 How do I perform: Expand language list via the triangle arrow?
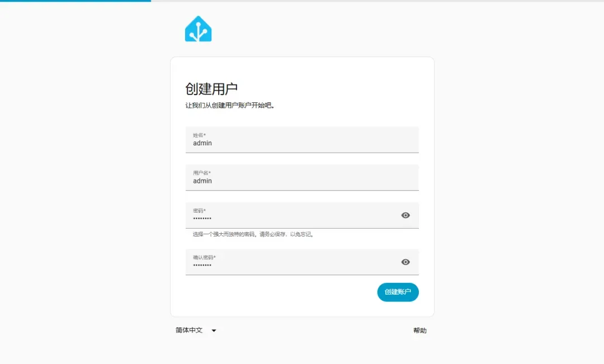214,330
